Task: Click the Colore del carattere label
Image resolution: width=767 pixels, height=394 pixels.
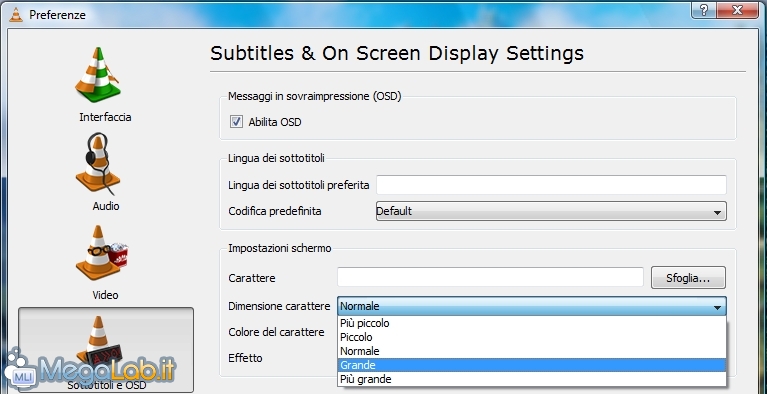Action: coord(276,332)
